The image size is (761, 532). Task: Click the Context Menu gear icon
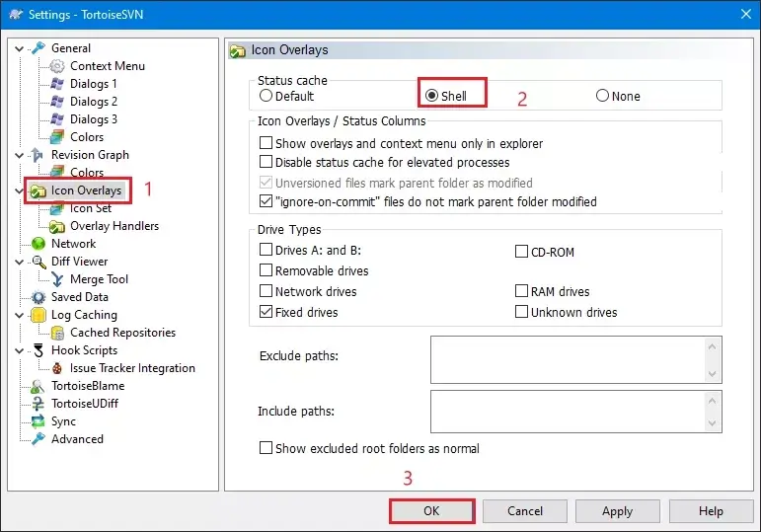(57, 66)
